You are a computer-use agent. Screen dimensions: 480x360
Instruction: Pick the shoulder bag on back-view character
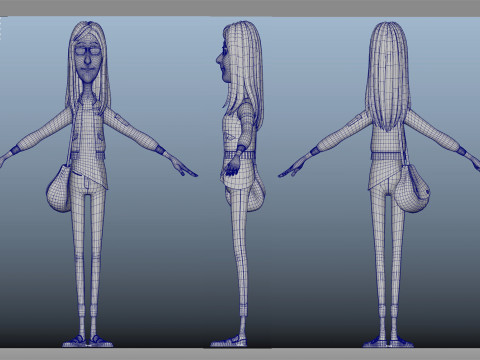413,189
